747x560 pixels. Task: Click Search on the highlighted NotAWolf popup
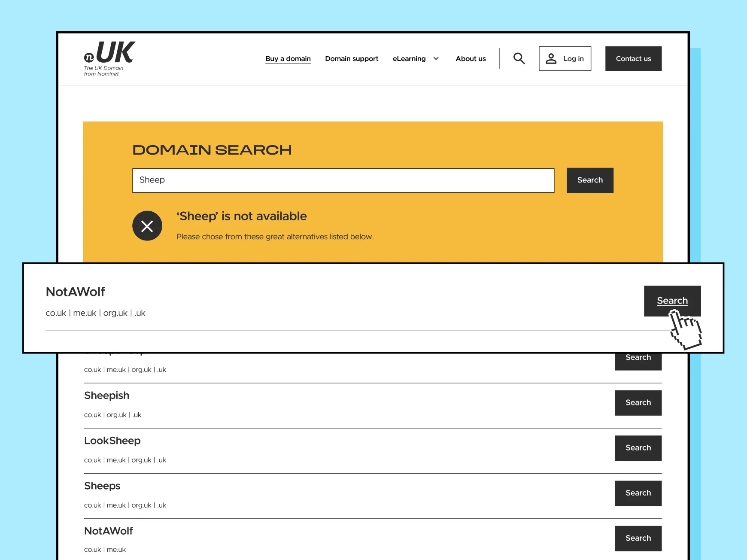[x=672, y=301]
